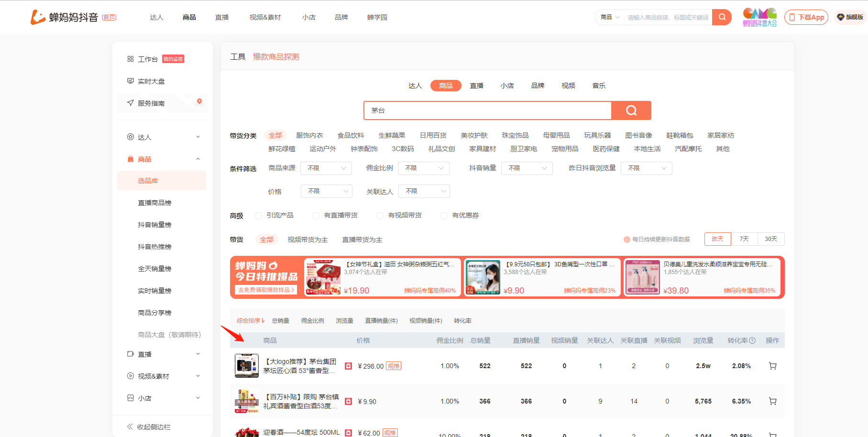This screenshot has width=868, height=437.
Task: Click the 下载App button
Action: [806, 17]
